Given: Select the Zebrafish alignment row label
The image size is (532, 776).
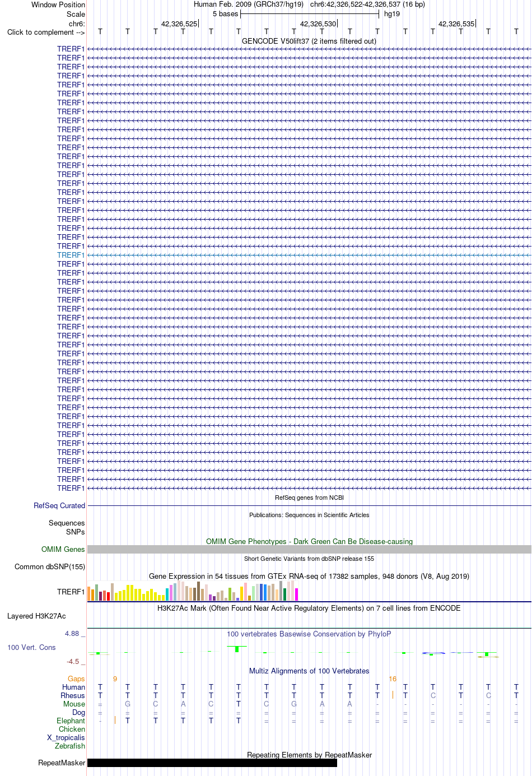Looking at the screenshot, I should (x=70, y=746).
